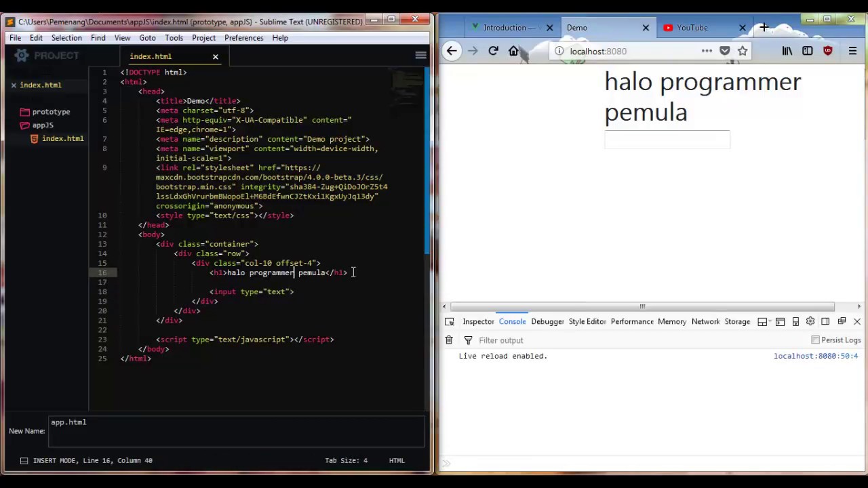Open page actions three-dot menu
This screenshot has width=868, height=488.
pos(707,51)
